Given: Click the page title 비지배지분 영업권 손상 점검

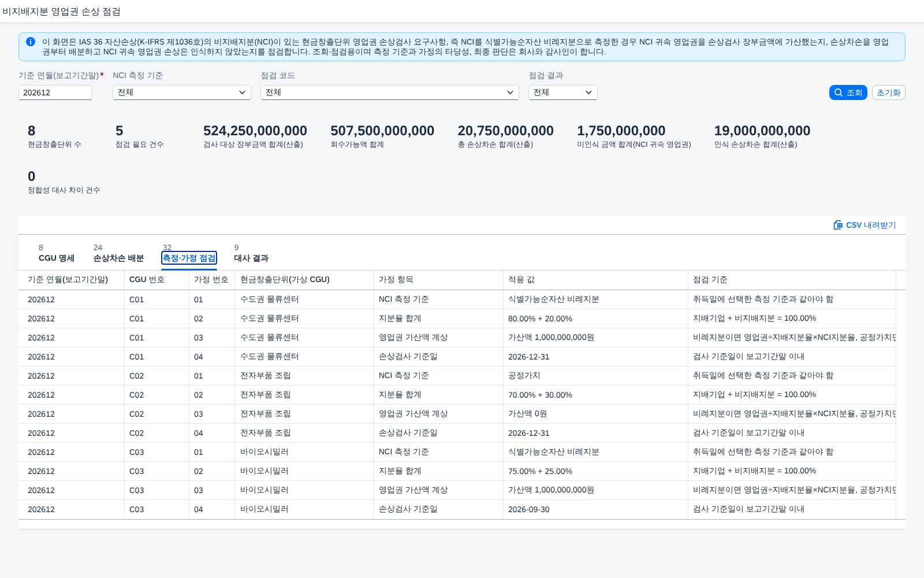Looking at the screenshot, I should click(x=62, y=12).
